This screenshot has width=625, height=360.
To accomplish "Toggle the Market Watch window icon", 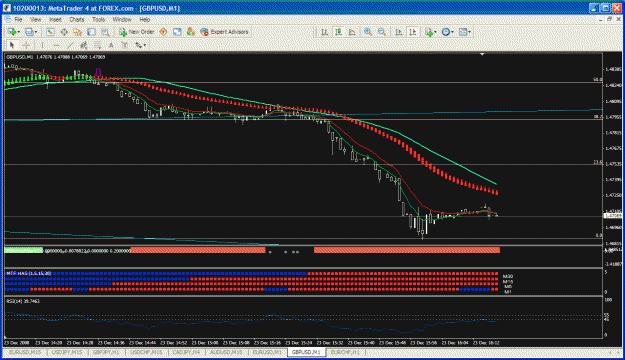I will [x=50, y=32].
